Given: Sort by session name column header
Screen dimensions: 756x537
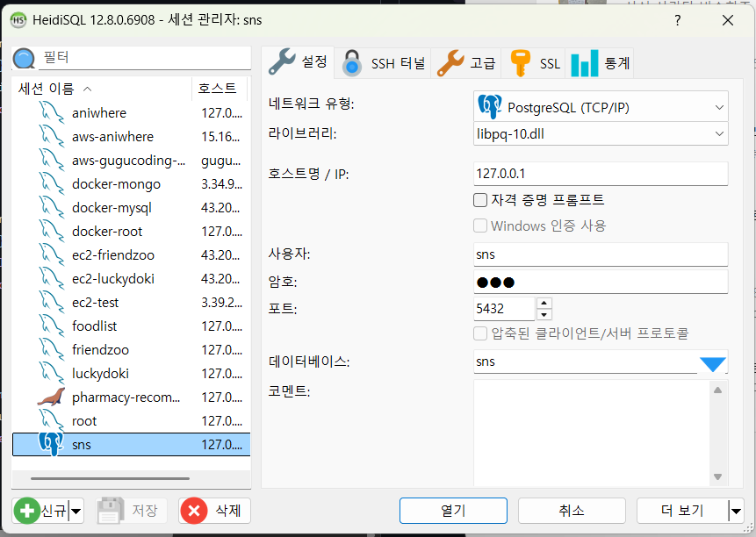Looking at the screenshot, I should [x=102, y=89].
